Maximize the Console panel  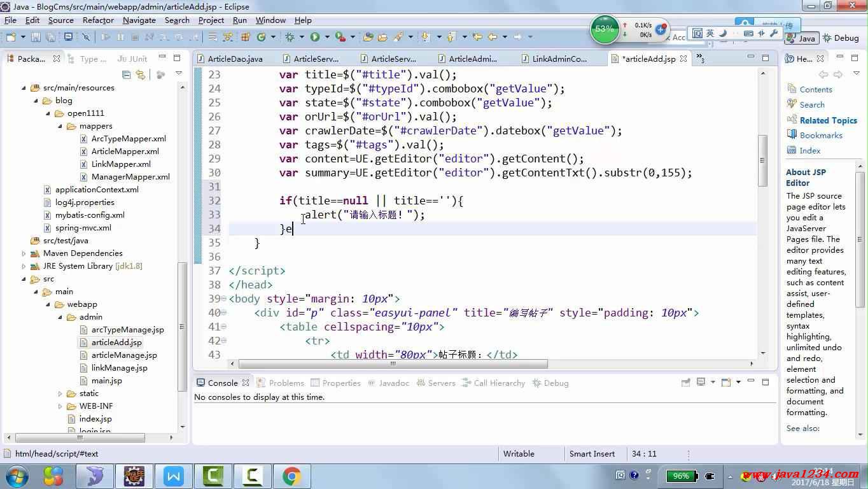pyautogui.click(x=766, y=383)
